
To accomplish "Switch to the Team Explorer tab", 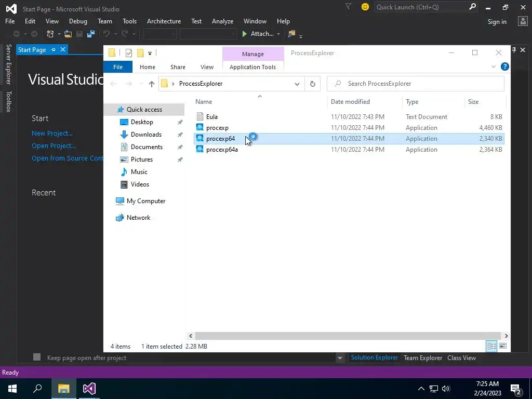I will pos(423,357).
